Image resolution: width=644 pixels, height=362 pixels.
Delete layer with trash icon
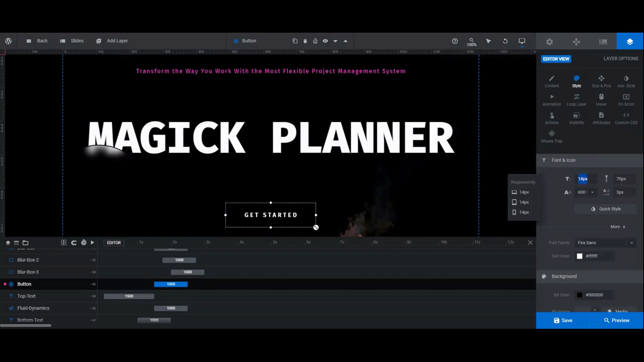pos(305,41)
